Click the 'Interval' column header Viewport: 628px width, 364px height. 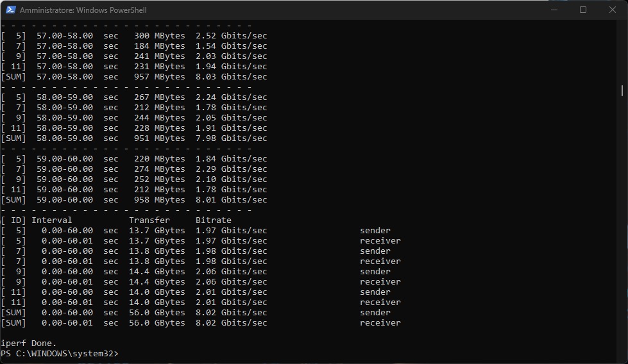52,220
